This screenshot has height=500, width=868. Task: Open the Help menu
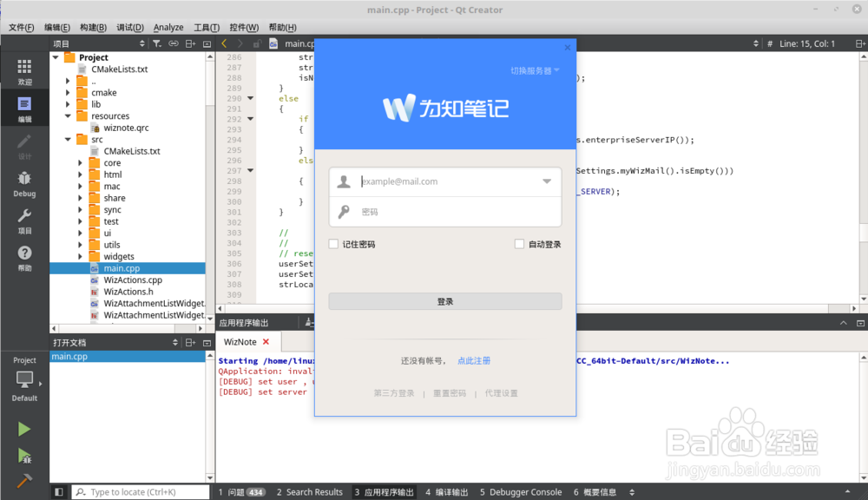point(282,27)
